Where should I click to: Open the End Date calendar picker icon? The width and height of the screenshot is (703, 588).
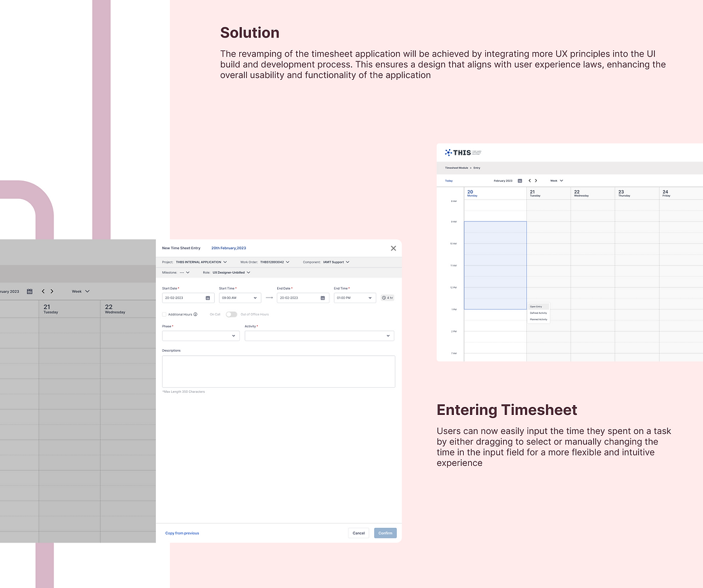(322, 298)
